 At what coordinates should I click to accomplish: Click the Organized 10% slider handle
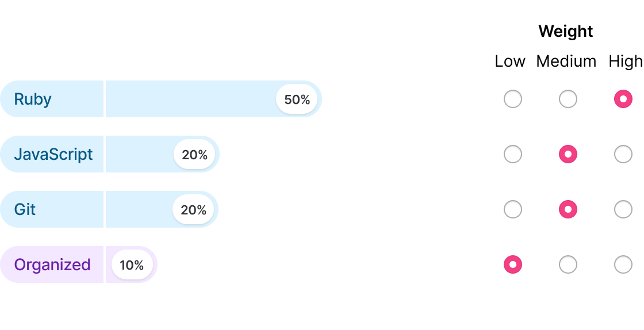(x=132, y=265)
